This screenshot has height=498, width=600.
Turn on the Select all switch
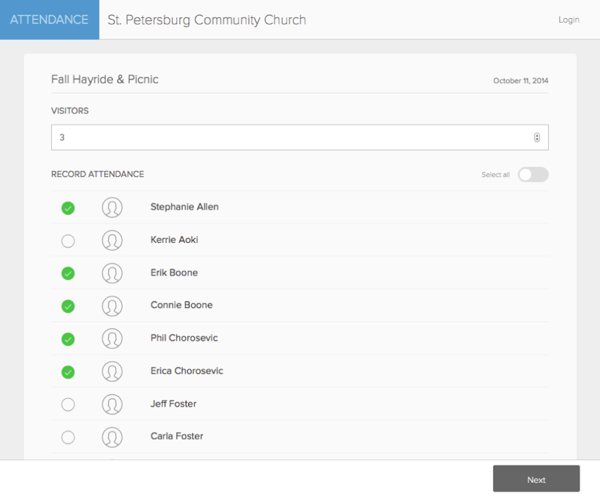coord(533,175)
